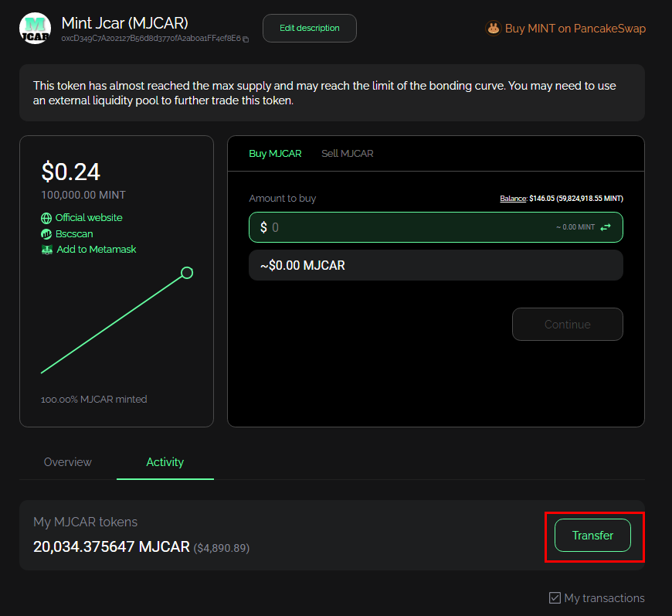
Task: Select the Activity tab
Action: pos(165,462)
